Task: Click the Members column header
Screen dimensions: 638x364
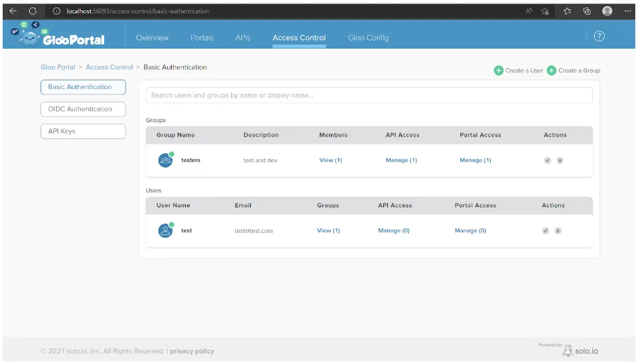Action: point(333,135)
